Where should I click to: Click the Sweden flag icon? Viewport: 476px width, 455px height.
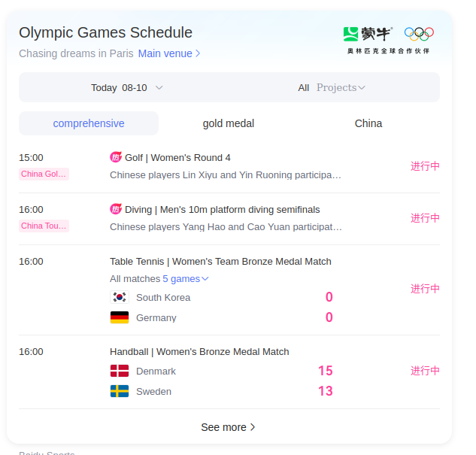pos(120,391)
